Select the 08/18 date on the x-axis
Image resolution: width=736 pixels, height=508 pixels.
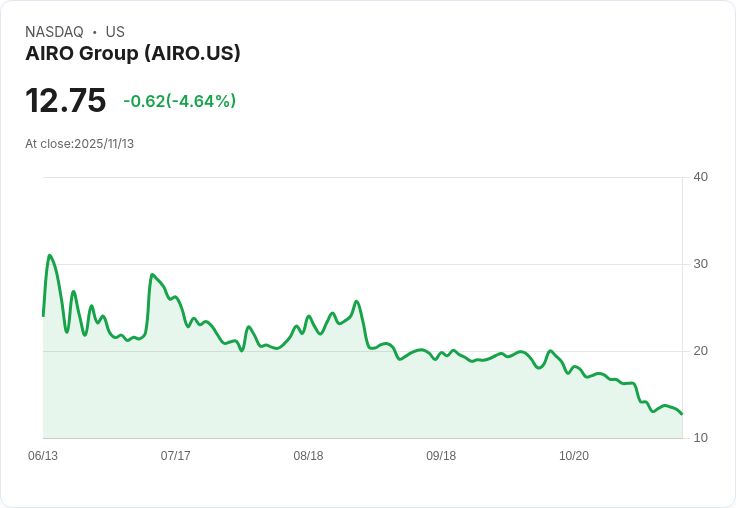tap(308, 456)
